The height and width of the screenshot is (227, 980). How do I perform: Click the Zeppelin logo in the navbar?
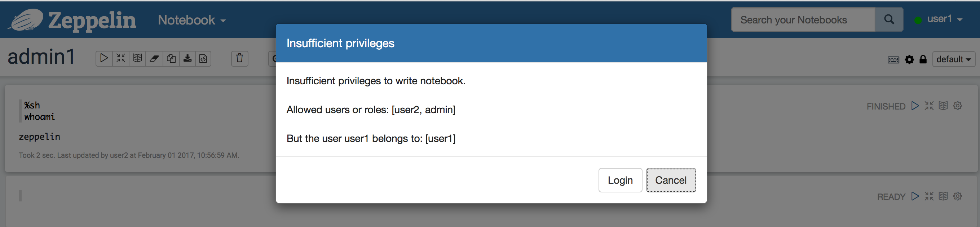71,20
